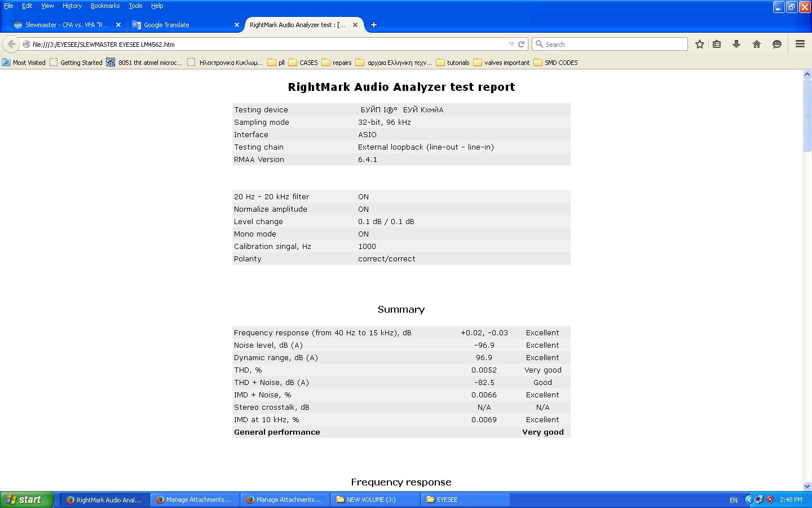This screenshot has width=812, height=508.
Task: Click the Sampling mode value 32-bit, 96 kHz
Action: [385, 122]
